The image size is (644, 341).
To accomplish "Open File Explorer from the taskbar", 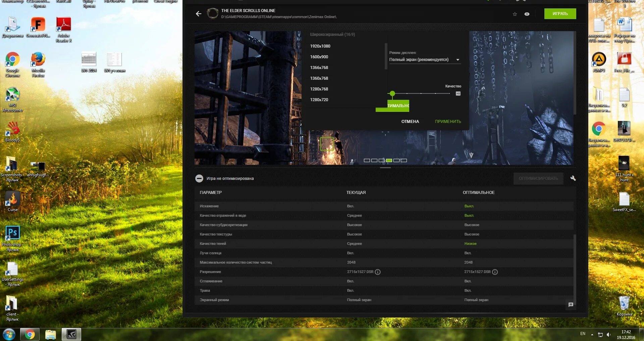I will [50, 334].
